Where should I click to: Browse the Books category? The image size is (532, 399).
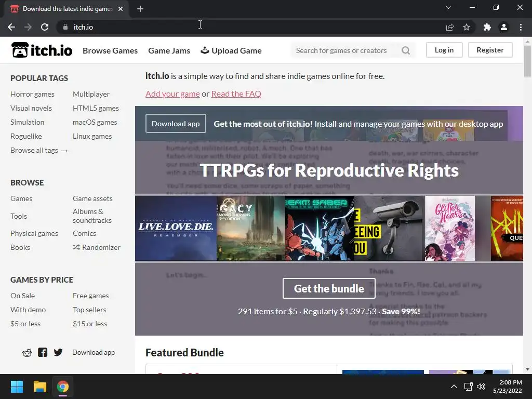(x=20, y=247)
